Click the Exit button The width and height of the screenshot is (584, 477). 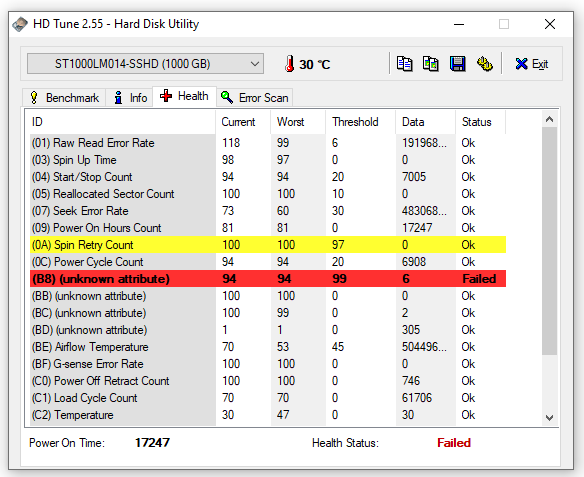532,64
